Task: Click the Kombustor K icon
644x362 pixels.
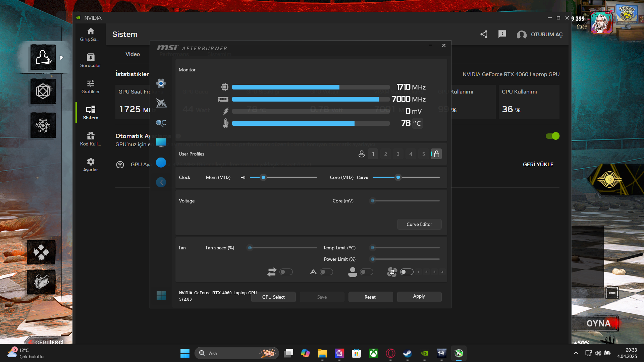Action: (x=161, y=182)
